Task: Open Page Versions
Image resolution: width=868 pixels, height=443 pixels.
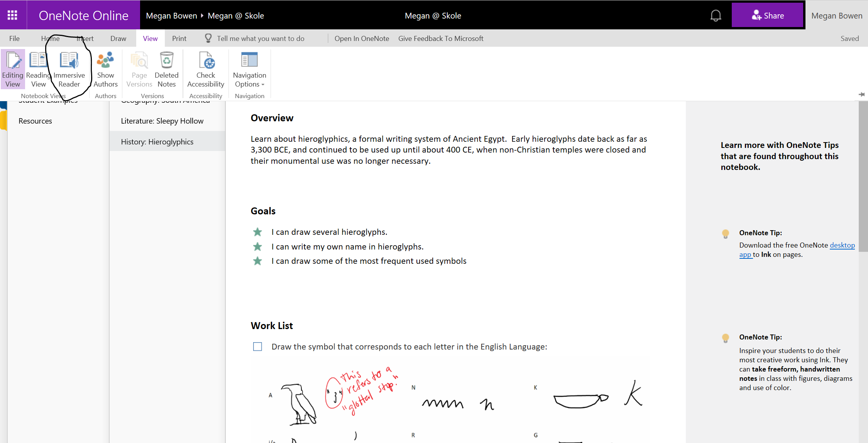Action: point(139,70)
